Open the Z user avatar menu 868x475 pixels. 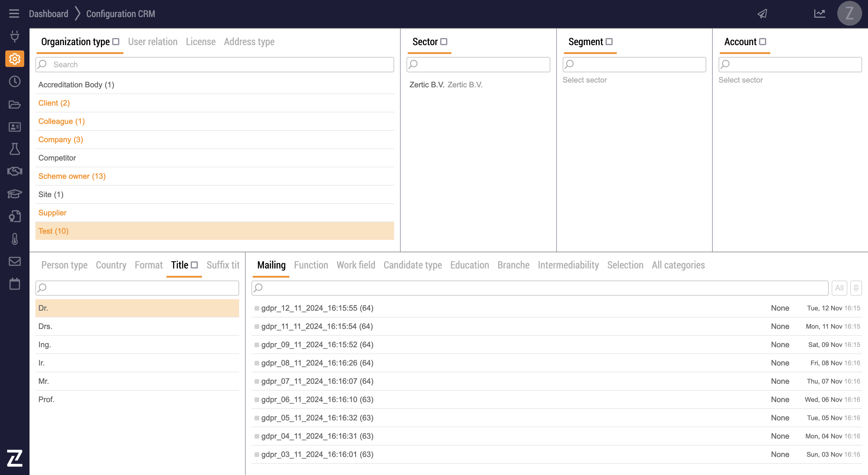[x=849, y=14]
